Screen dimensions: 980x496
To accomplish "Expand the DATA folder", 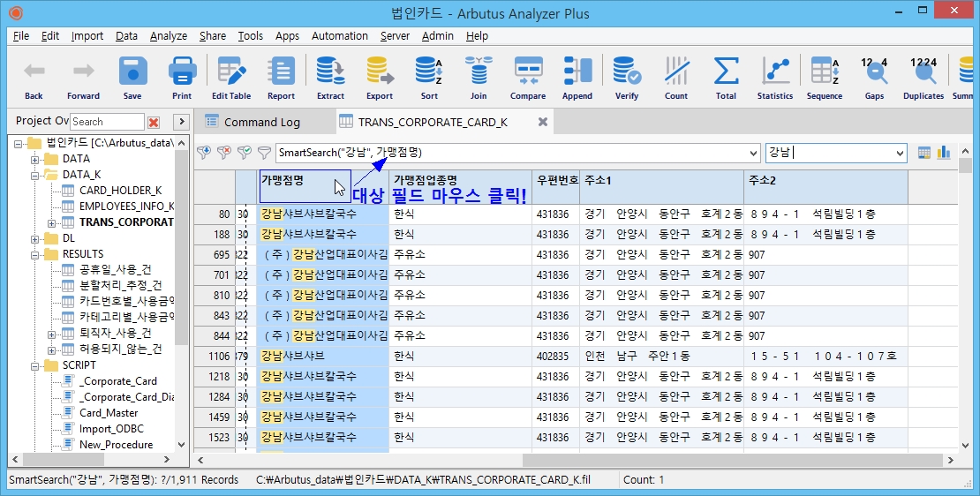I will [34, 159].
